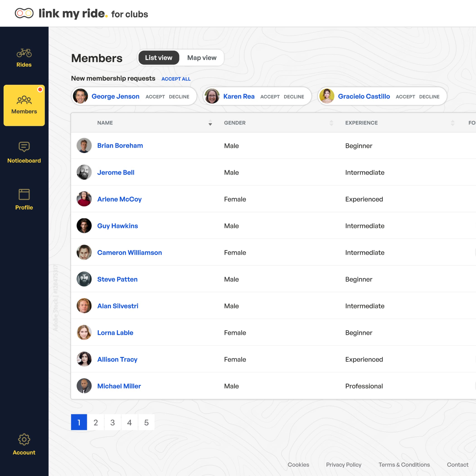This screenshot has height=476, width=476.
Task: Open Arlene McCoy's member page
Action: pyautogui.click(x=119, y=199)
